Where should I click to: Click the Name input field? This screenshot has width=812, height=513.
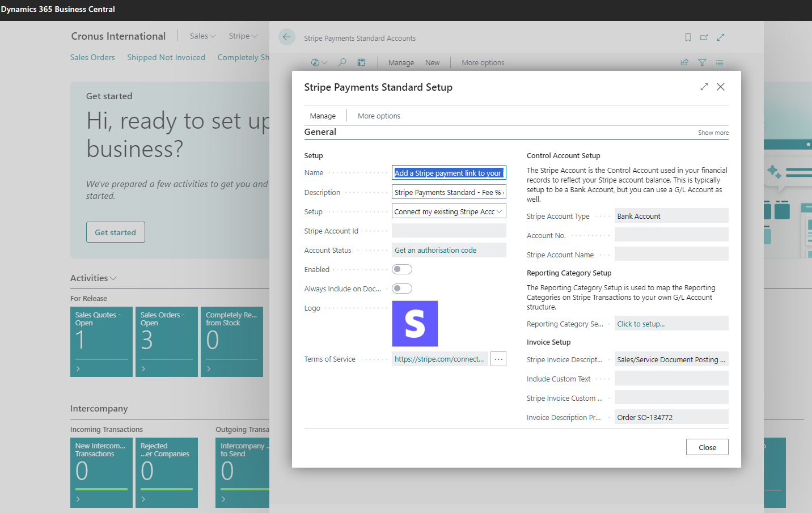(449, 173)
